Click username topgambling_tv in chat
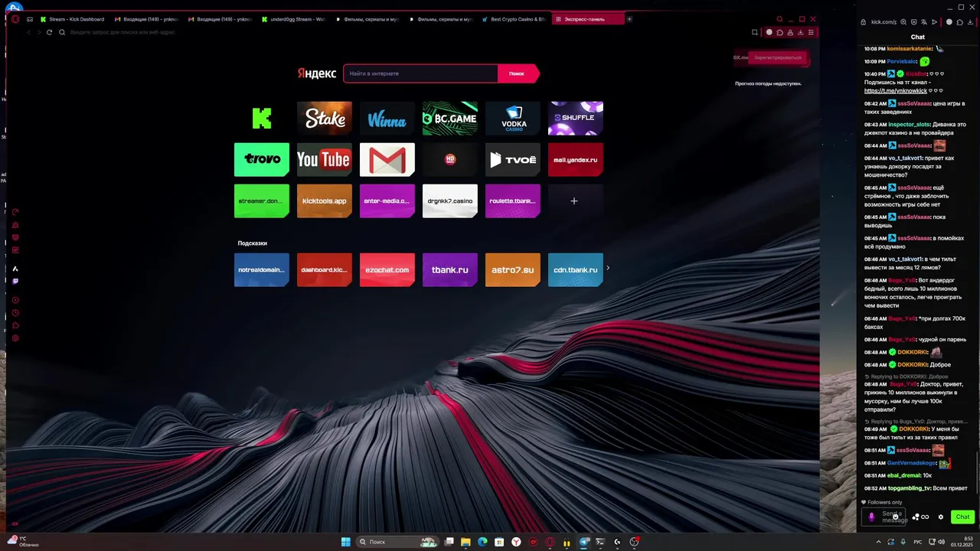Viewport: 980px width, 551px height. (x=910, y=488)
